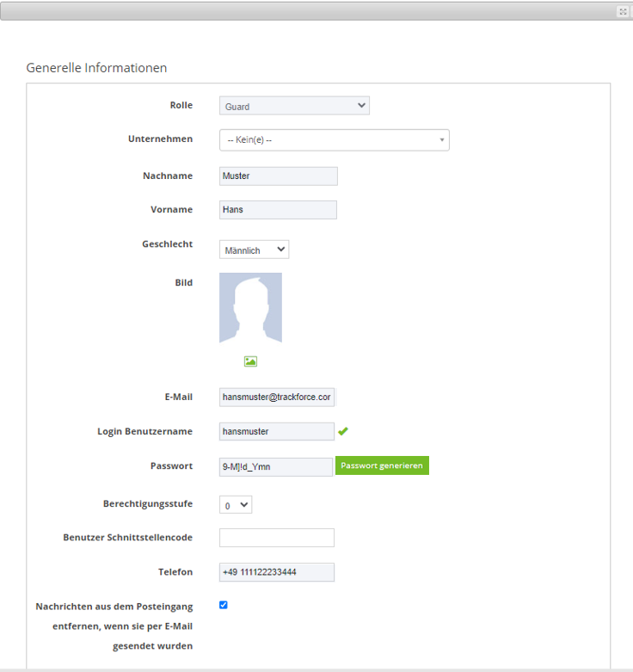Viewport: 633px width, 672px height.
Task: Open the Geschlecht dropdown showing Männlich
Action: coord(254,250)
